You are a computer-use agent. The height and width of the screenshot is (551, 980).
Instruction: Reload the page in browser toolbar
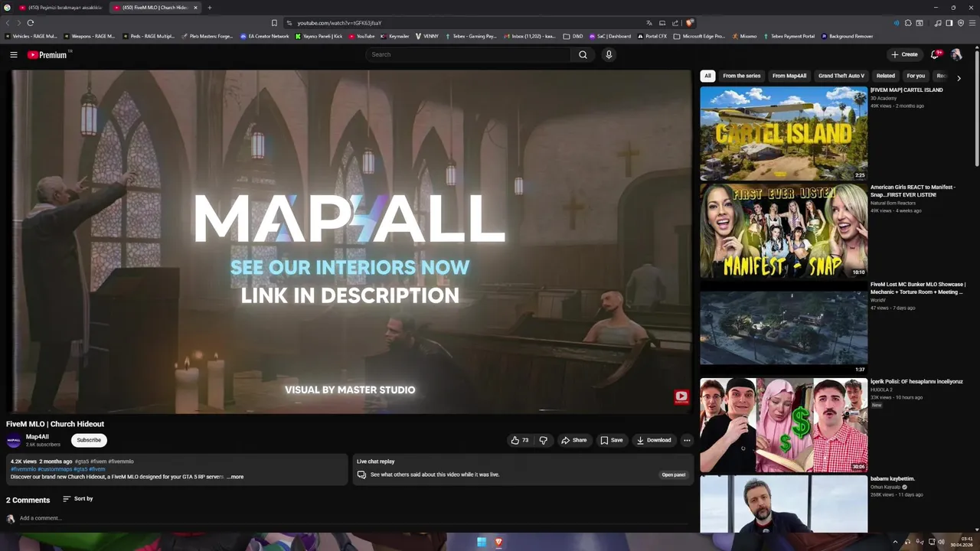pyautogui.click(x=31, y=23)
